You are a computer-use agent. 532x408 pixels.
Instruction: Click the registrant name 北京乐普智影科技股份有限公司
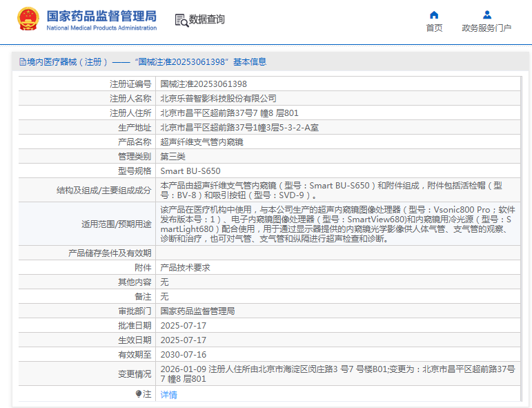(x=218, y=98)
